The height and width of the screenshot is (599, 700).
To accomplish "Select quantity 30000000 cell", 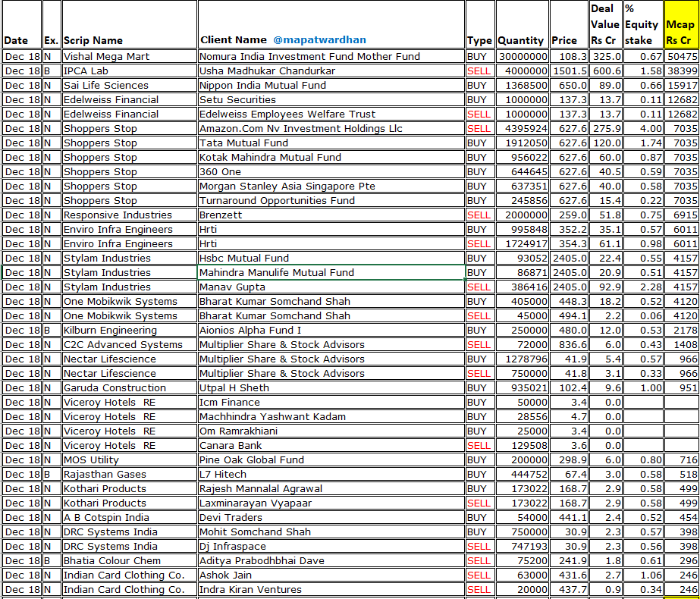I will (523, 56).
